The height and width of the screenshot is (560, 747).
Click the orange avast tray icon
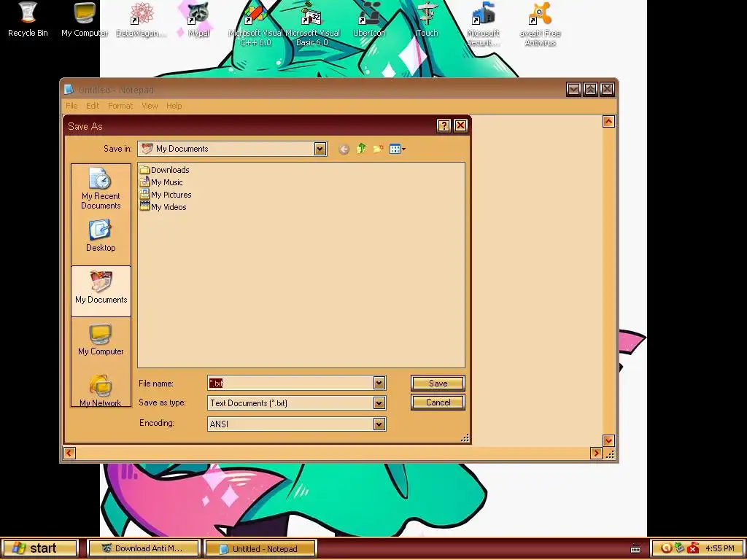pos(667,548)
